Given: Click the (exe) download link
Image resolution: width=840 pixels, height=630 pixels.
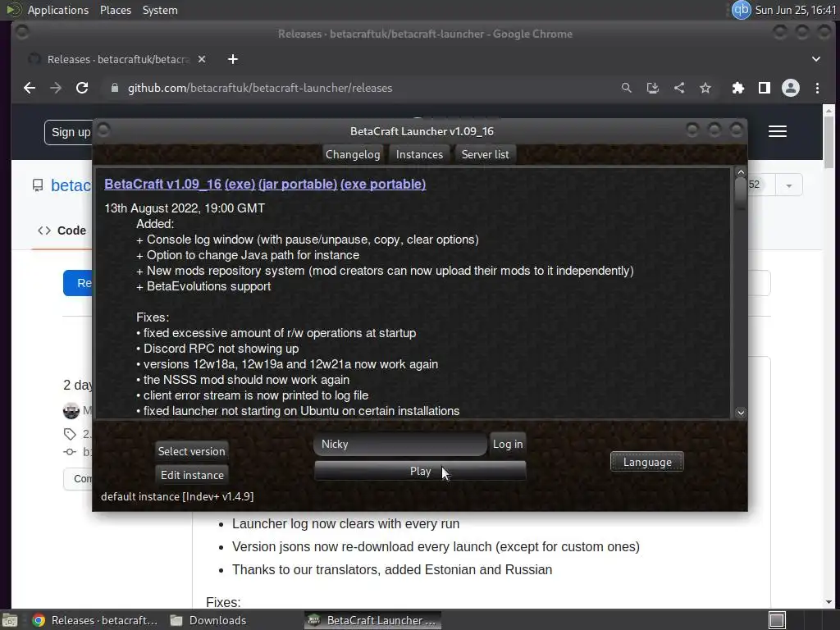Looking at the screenshot, I should pos(240,184).
